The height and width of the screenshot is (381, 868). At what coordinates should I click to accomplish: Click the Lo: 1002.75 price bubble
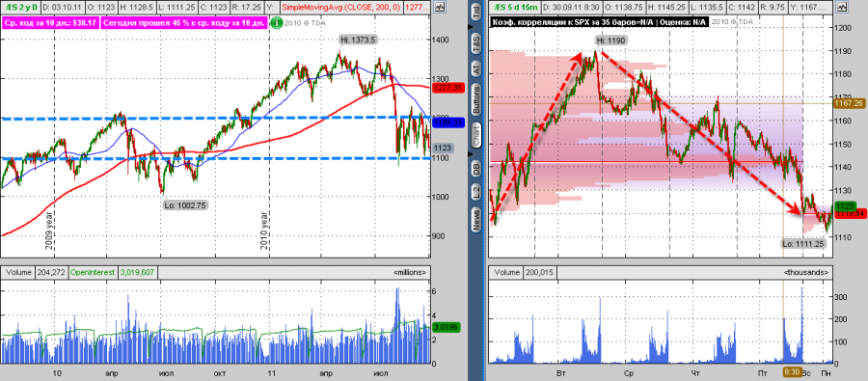click(x=185, y=204)
